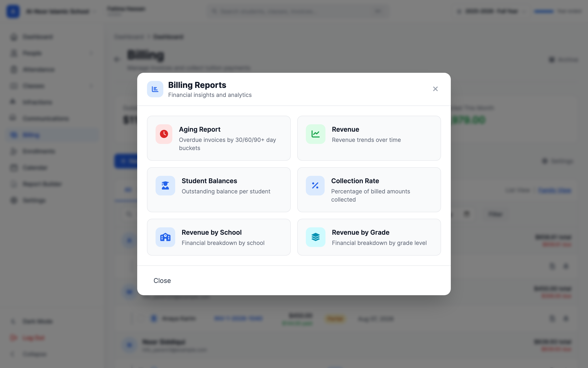
Task: Click the 'Billing Reports' dialog heading
Action: [197, 85]
